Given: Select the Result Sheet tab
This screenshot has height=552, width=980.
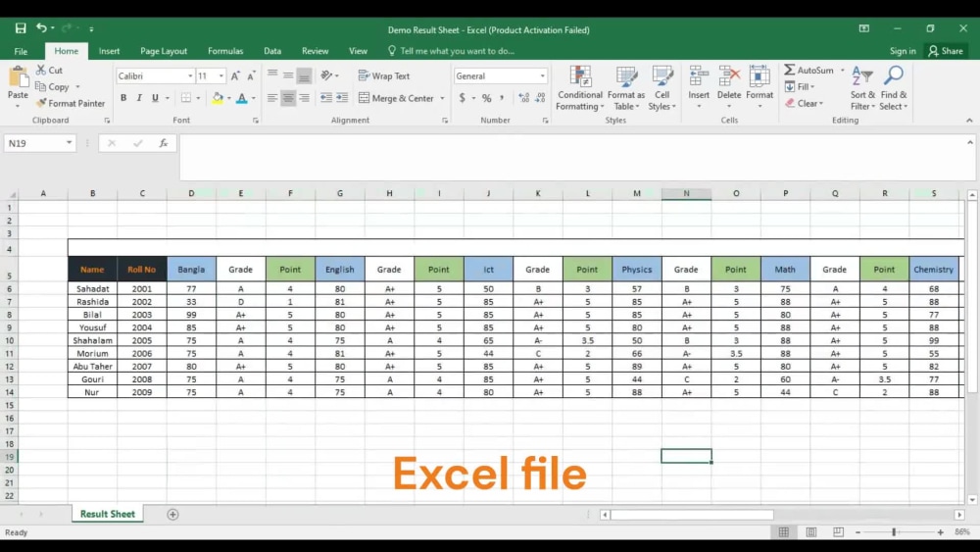Looking at the screenshot, I should [x=107, y=514].
